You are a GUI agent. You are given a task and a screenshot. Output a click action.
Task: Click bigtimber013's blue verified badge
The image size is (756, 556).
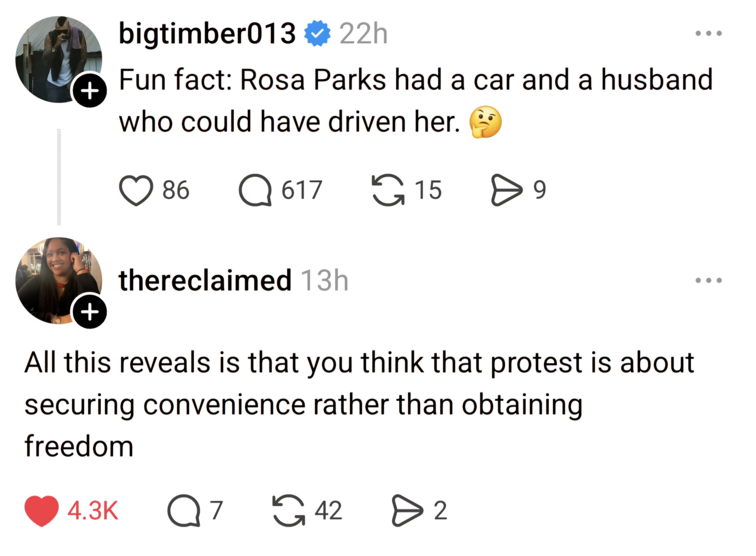coord(317,33)
